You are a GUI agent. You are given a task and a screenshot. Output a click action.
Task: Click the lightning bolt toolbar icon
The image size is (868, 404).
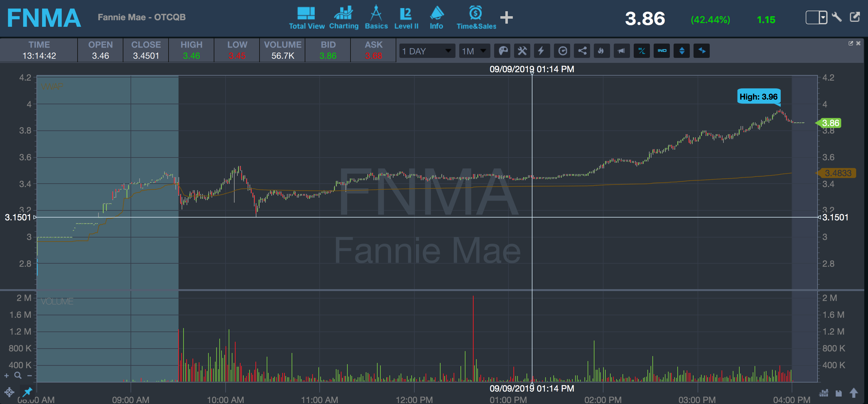[x=541, y=51]
